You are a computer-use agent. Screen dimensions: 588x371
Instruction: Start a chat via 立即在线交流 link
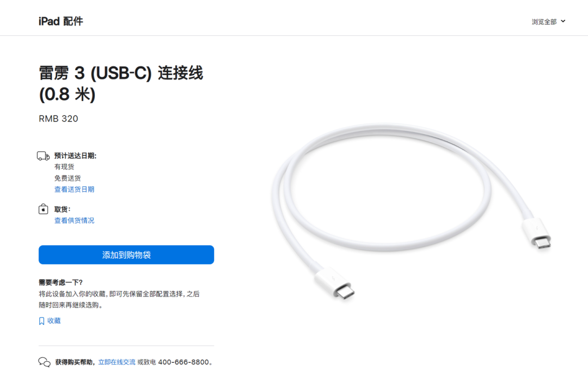(x=117, y=362)
